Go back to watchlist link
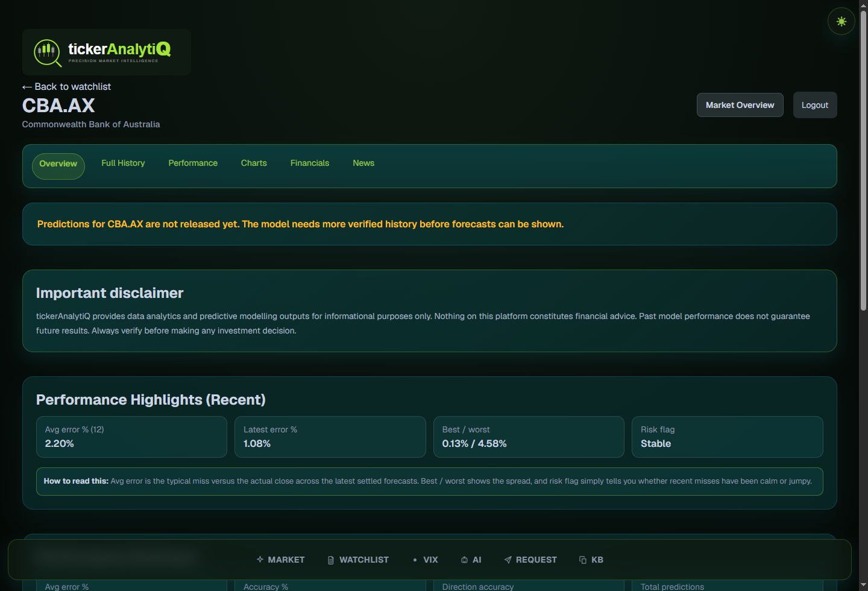The image size is (868, 591). 67,87
